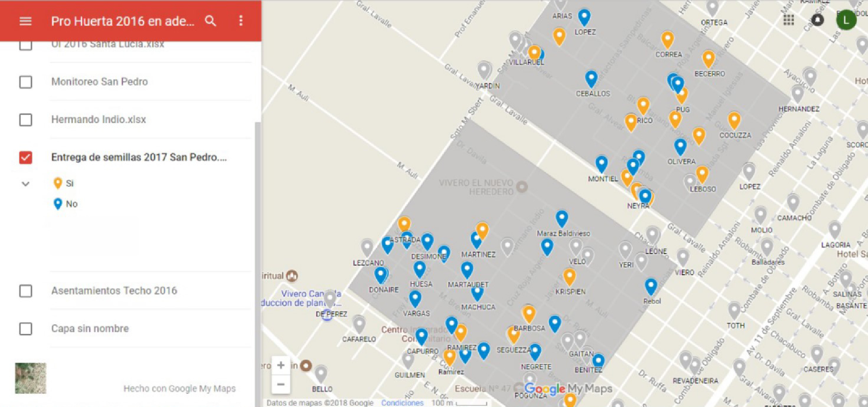Click the sidebar vertical scrollbar
Image resolution: width=868 pixels, height=407 pixels.
(258, 216)
